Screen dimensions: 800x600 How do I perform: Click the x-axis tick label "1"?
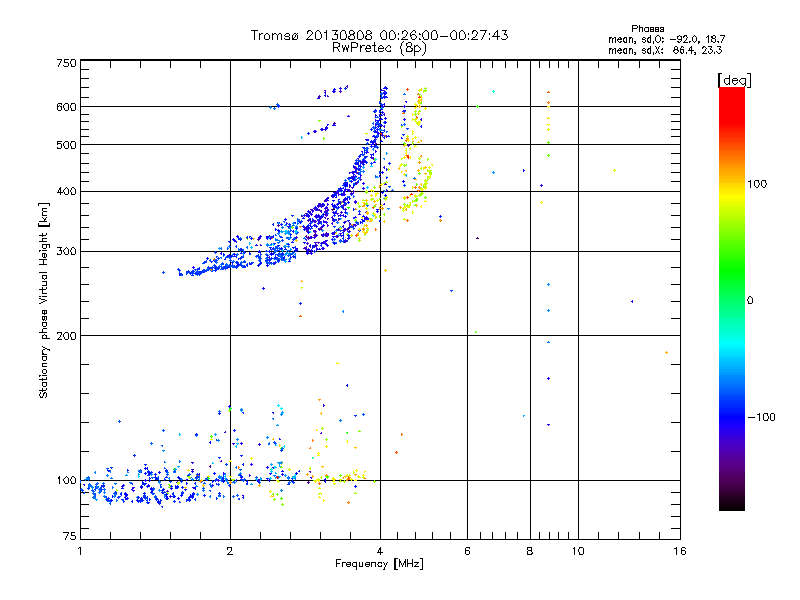tap(80, 551)
